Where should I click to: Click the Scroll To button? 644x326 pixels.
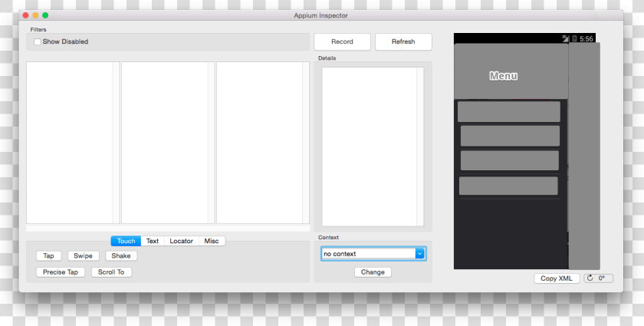click(111, 272)
